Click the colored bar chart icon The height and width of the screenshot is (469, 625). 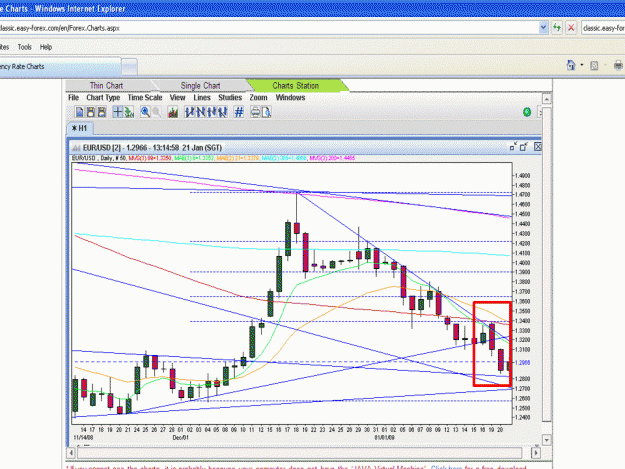(x=173, y=112)
